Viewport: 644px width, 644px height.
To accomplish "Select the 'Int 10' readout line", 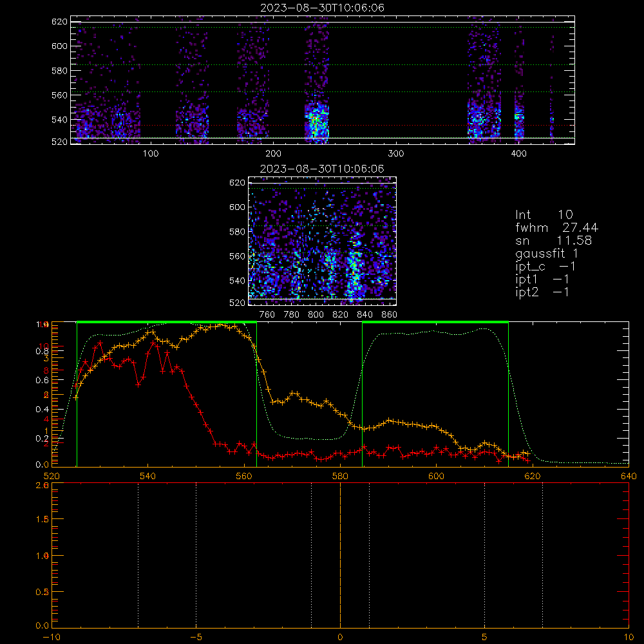I will 544,215.
